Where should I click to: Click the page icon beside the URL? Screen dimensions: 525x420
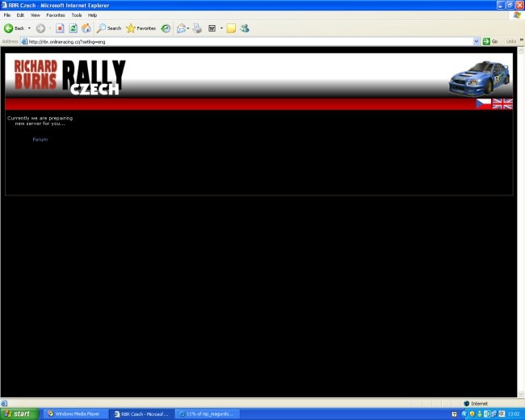[24, 41]
